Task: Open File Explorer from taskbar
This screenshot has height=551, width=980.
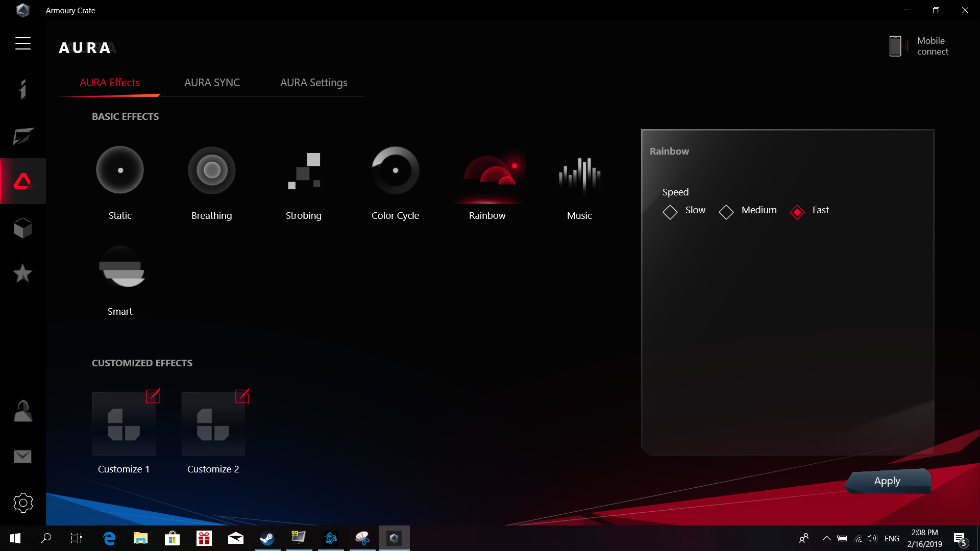Action: [x=141, y=538]
